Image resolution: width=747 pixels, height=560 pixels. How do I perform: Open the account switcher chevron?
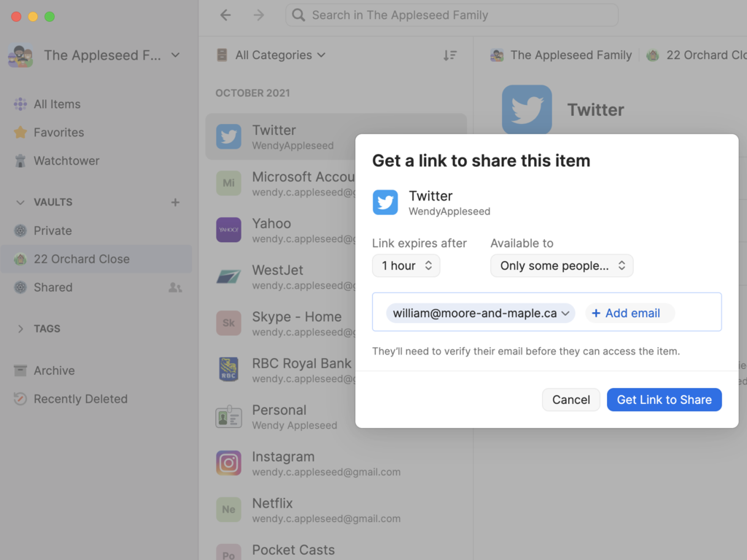click(x=175, y=55)
